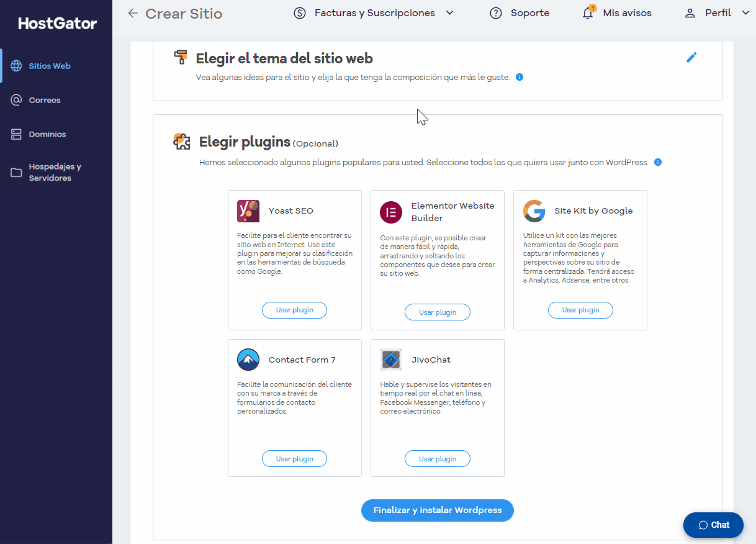Click Finalizar y instalar Wordpress button
756x544 pixels.
point(438,510)
